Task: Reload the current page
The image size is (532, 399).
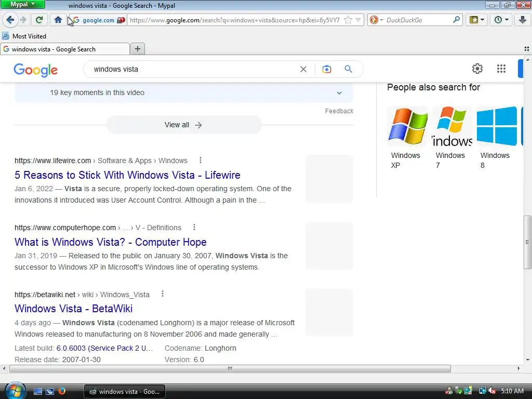Action: (x=39, y=20)
